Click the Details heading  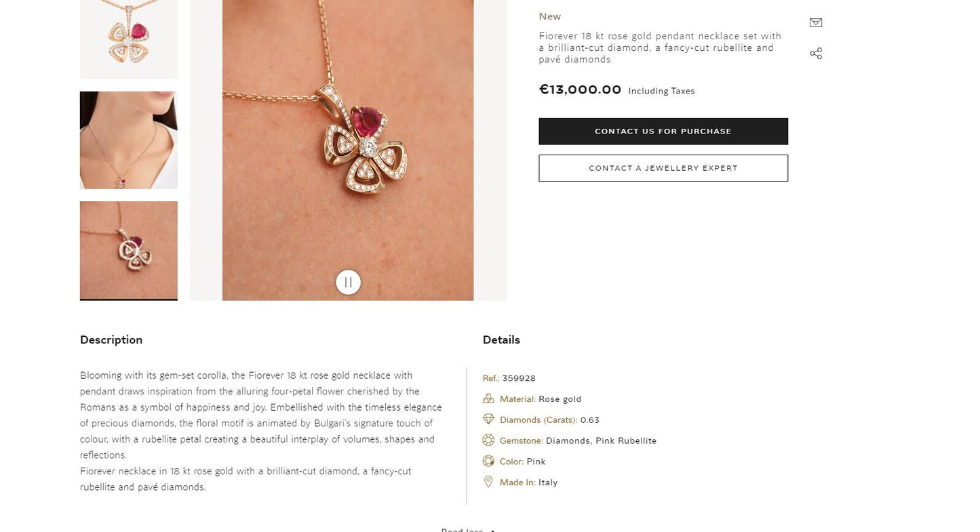[501, 340]
